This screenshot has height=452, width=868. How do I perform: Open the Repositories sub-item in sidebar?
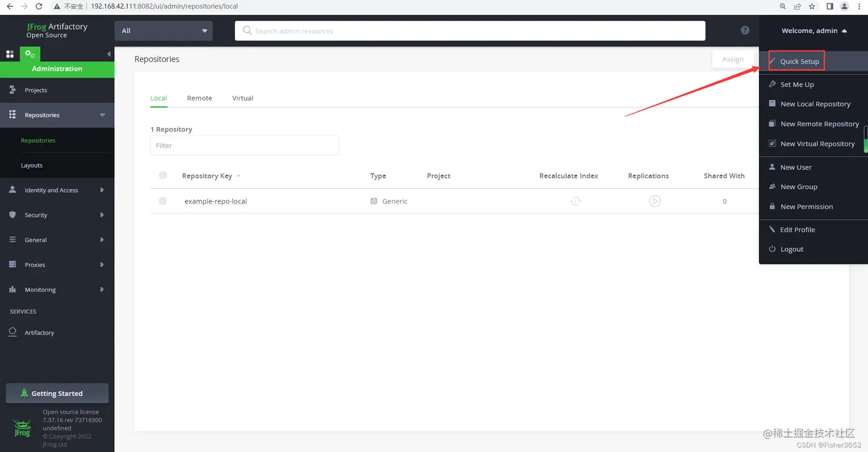(38, 140)
